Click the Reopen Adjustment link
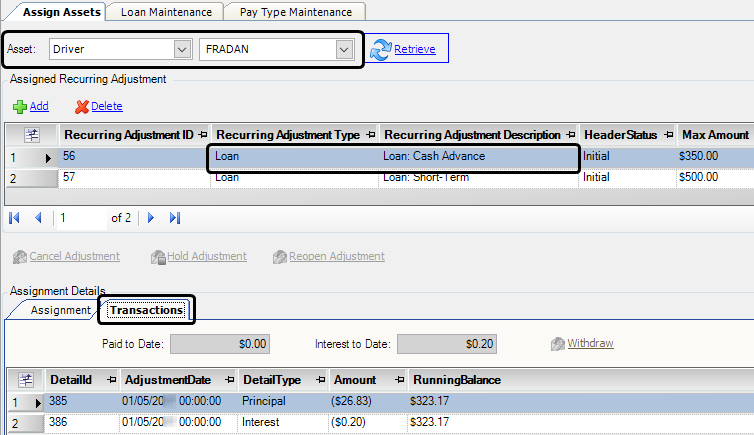 point(337,256)
